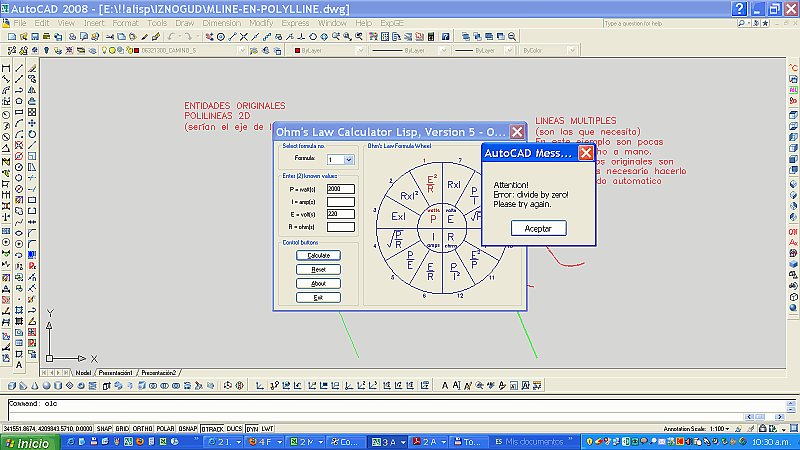Open the Formula number dropdown
The height and width of the screenshot is (450, 800).
348,160
